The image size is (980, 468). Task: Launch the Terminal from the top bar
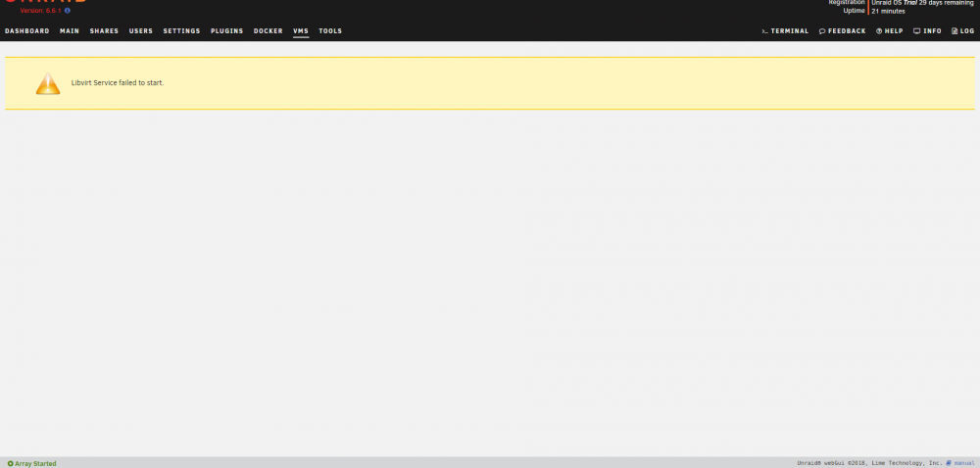pos(785,31)
